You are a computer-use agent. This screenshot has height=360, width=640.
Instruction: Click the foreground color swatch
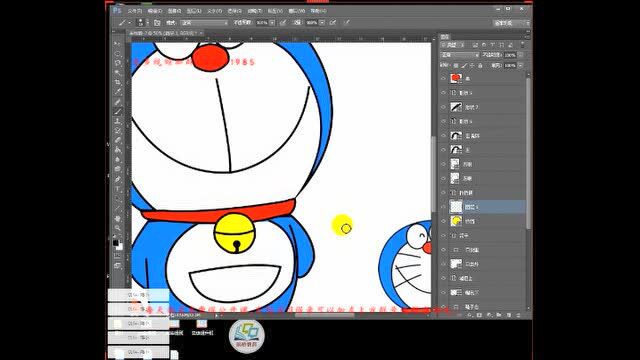116,242
